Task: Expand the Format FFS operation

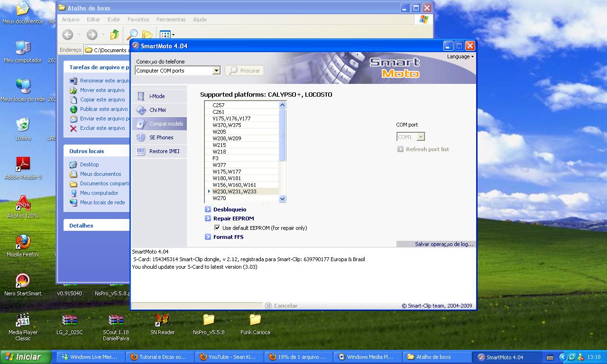Action: [x=224, y=237]
